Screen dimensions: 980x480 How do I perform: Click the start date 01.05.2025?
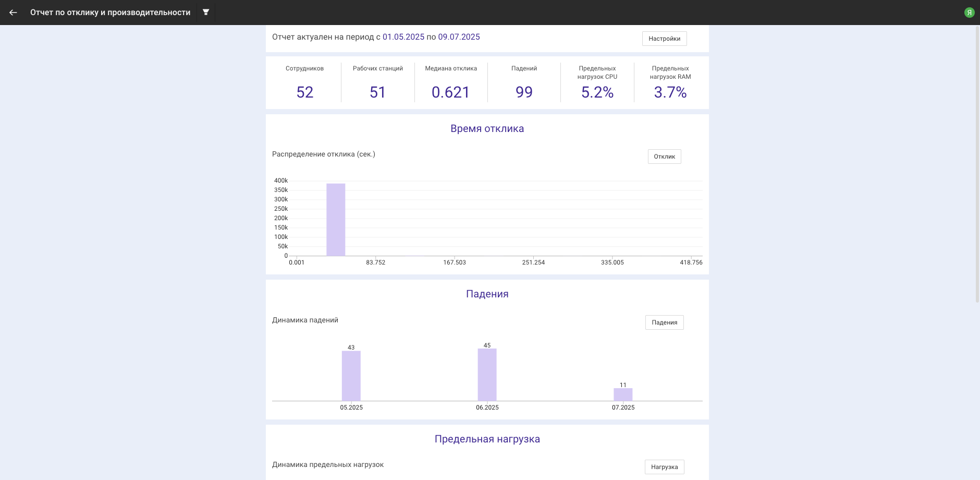(403, 37)
